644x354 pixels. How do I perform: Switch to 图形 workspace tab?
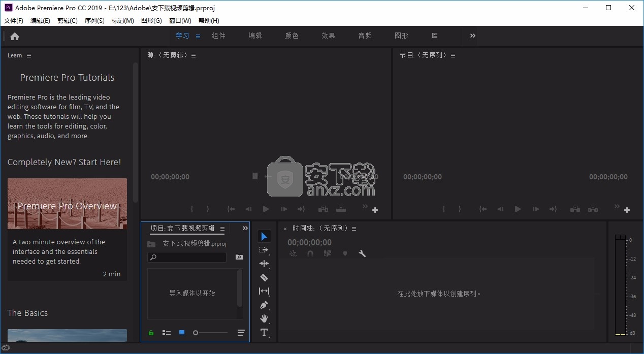click(x=402, y=36)
